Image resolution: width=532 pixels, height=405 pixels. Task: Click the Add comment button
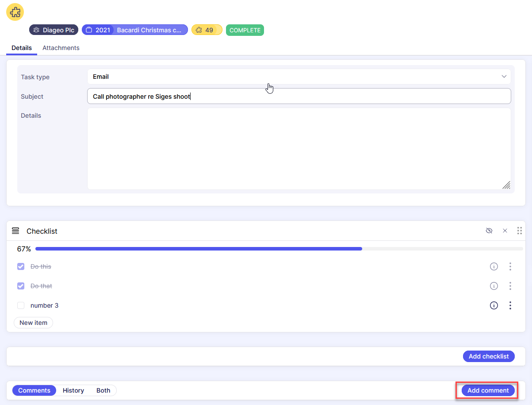(488, 390)
